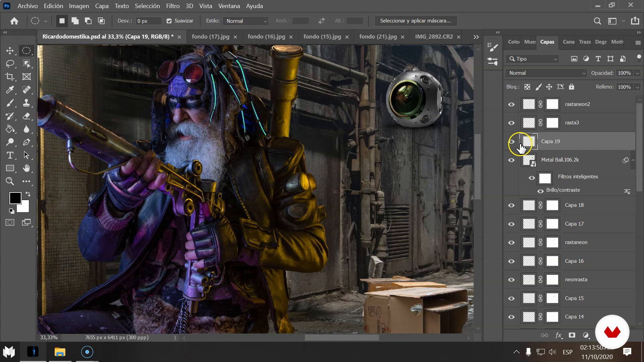644x362 pixels.
Task: Open the layer blend mode dropdown
Action: (x=546, y=73)
